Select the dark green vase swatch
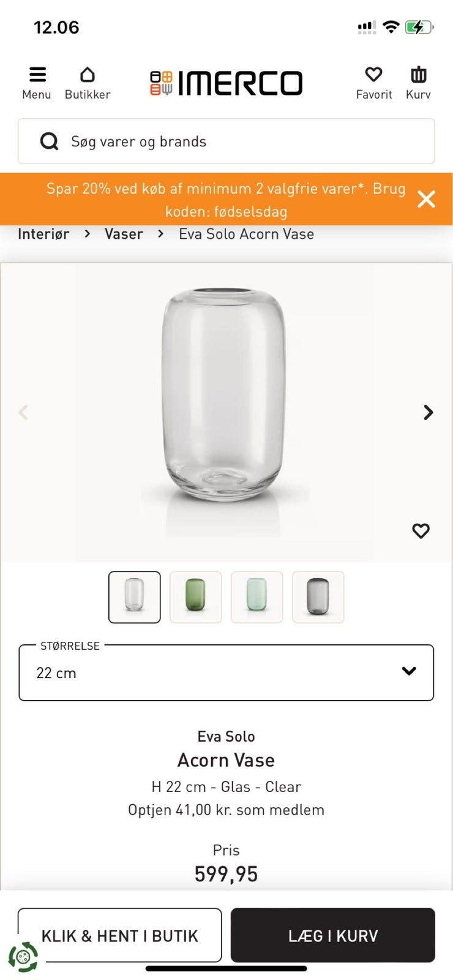Viewport: 453px width, 980px height. (x=196, y=597)
